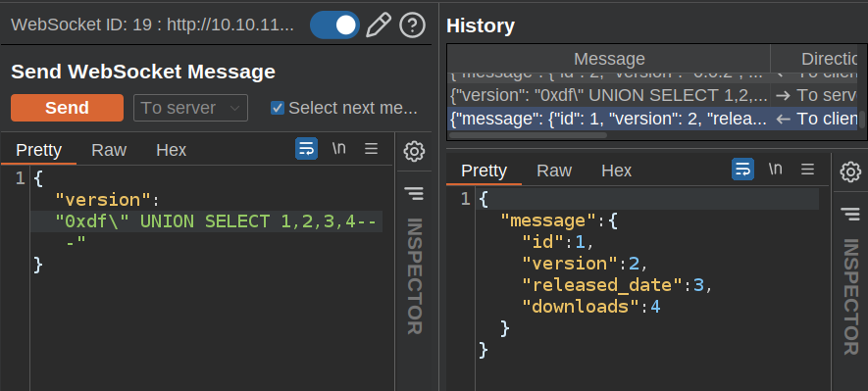Image resolution: width=868 pixels, height=391 pixels.
Task: Open the history viewer hamburger options menu
Action: (807, 170)
